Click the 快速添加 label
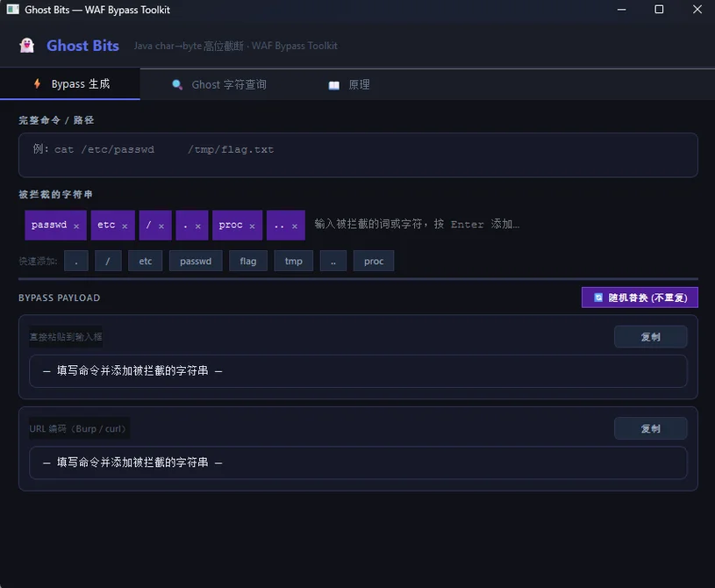Image resolution: width=715 pixels, height=588 pixels. point(38,261)
